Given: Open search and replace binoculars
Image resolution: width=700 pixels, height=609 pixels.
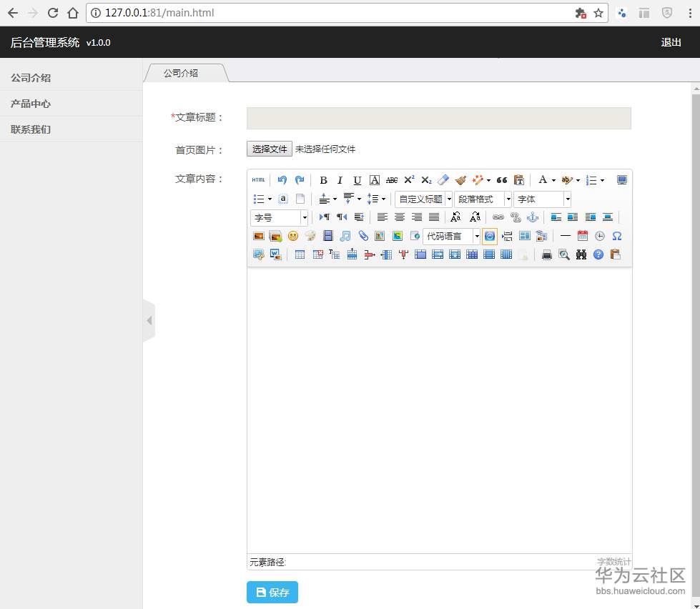Looking at the screenshot, I should point(581,254).
